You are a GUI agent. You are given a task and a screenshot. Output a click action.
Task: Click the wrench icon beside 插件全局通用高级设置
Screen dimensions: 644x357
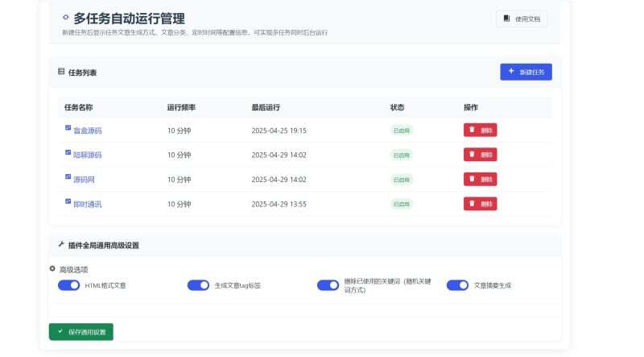[x=61, y=244]
